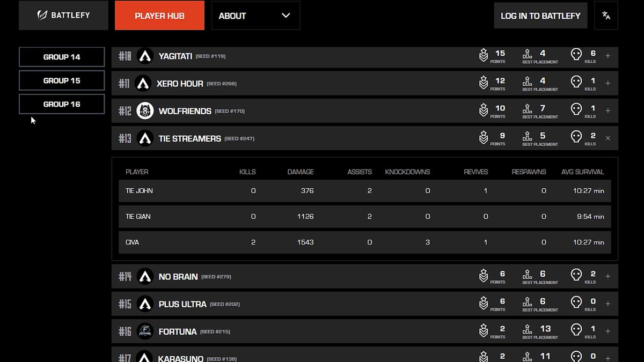This screenshot has width=644, height=362.
Task: Click the REVIVES column header
Action: coord(476,172)
